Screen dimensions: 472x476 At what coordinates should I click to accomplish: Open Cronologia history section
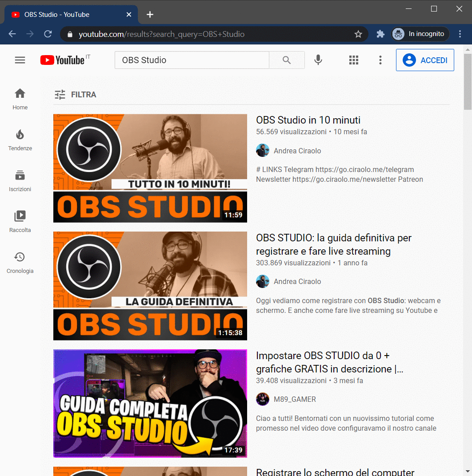pyautogui.click(x=20, y=263)
